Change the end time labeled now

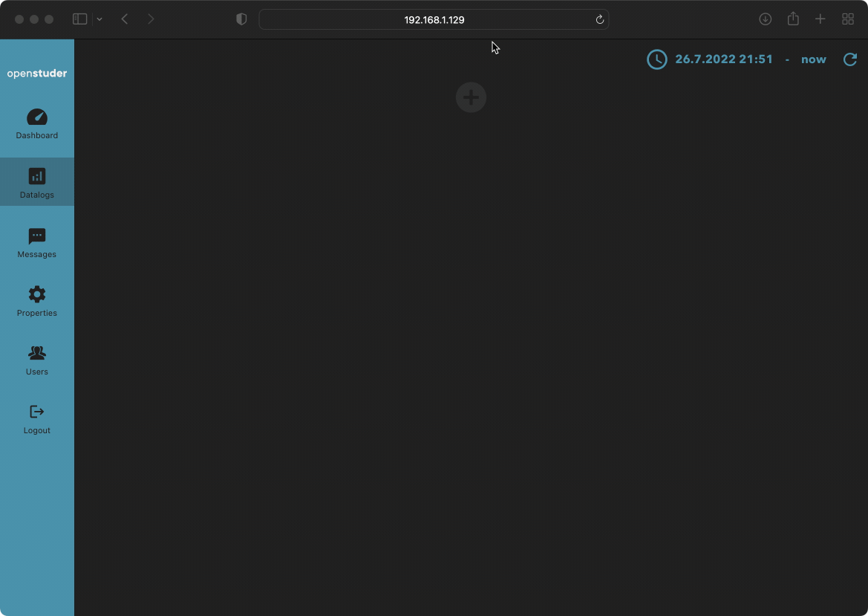pyautogui.click(x=813, y=59)
